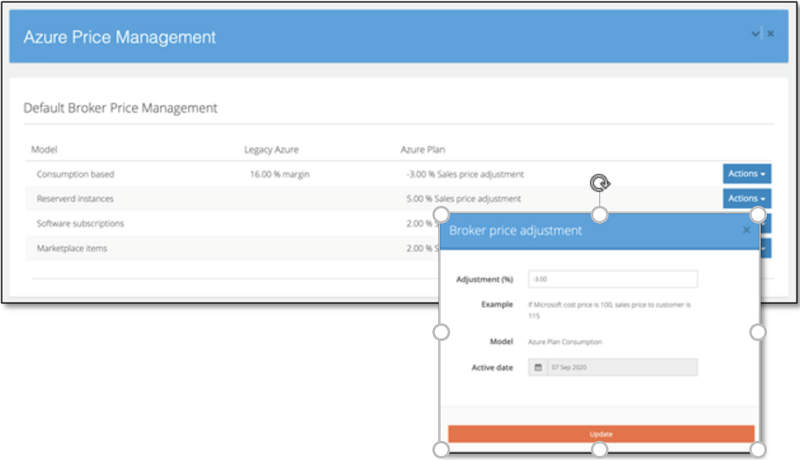Click the 'Broker price adjustment' dialog title

pos(515,231)
